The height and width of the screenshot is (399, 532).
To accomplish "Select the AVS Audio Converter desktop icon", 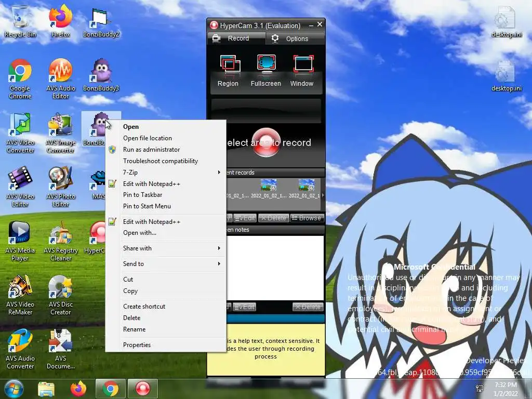I will click(20, 349).
